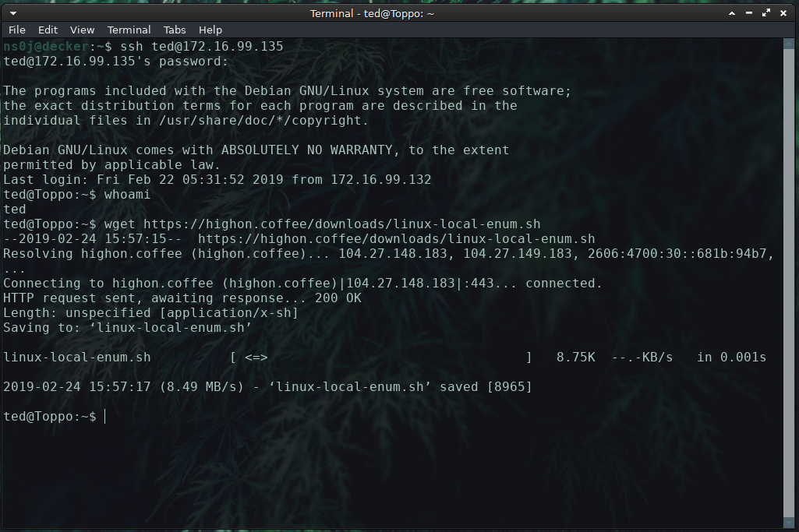
Task: Open the File menu
Action: tap(17, 30)
